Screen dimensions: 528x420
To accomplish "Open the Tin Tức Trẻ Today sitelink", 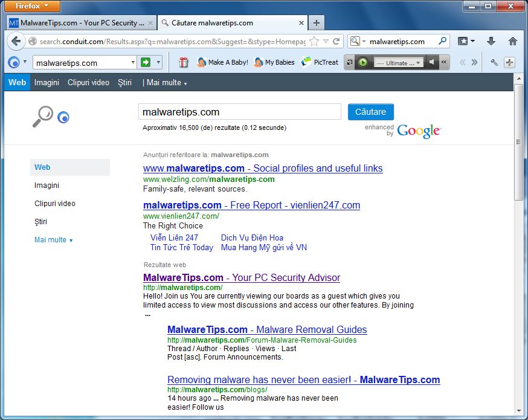I will pos(181,248).
